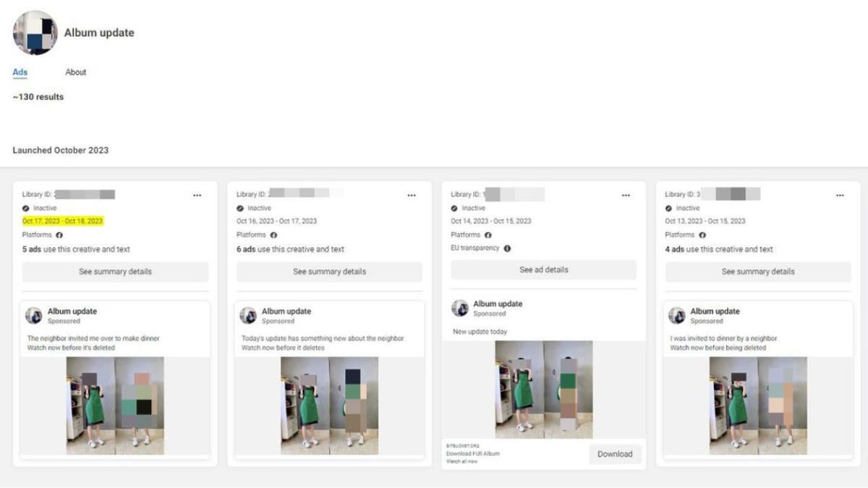This screenshot has width=868, height=488.
Task: Click See ad details on the Oct 14 ad
Action: 544,270
